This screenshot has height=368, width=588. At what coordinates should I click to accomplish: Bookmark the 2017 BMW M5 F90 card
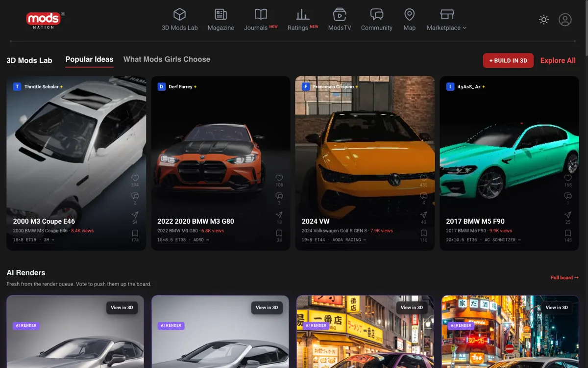coord(568,233)
